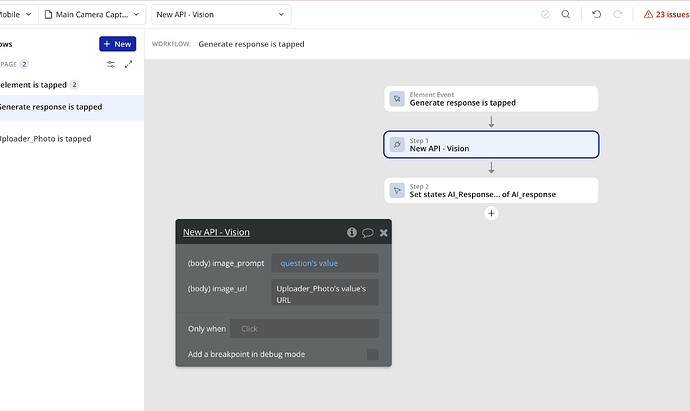Click the expand arrows icon in workflows panel
This screenshot has height=411, width=690.
[x=128, y=64]
